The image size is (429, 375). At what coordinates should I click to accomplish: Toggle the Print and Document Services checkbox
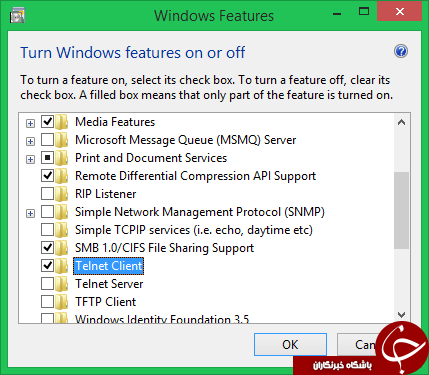pyautogui.click(x=47, y=158)
